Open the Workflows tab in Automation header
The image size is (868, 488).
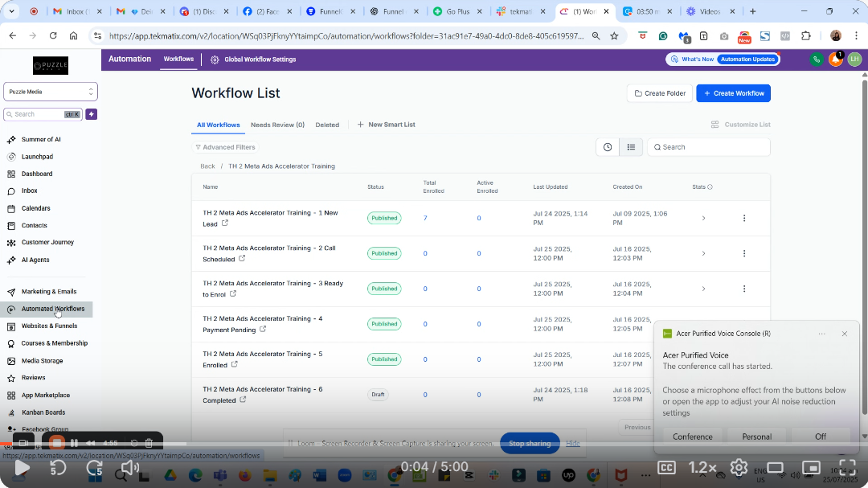[x=178, y=59]
